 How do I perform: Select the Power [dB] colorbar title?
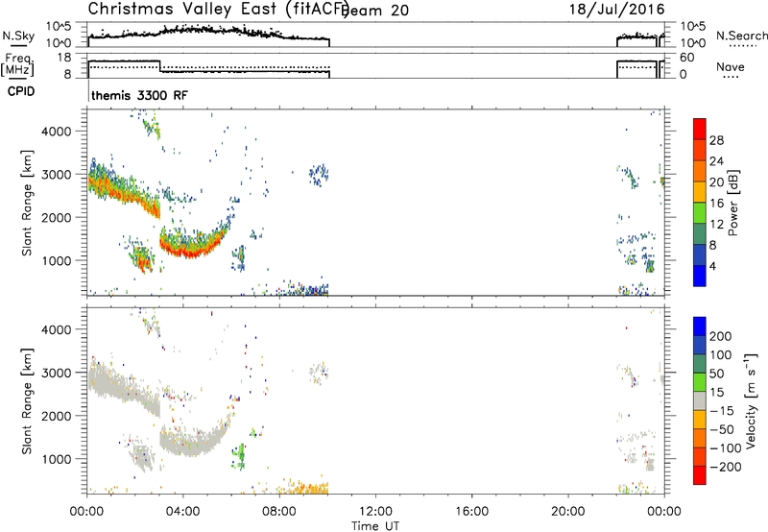coord(732,203)
